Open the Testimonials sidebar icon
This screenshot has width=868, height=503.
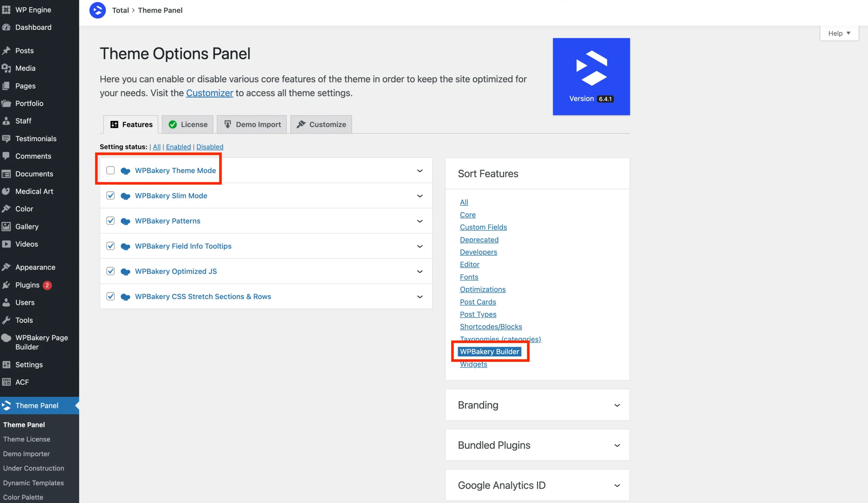coord(6,138)
